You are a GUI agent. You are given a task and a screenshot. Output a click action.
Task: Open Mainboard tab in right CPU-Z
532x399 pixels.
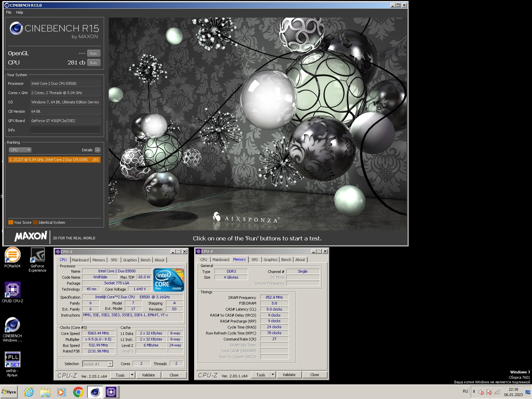pos(221,260)
